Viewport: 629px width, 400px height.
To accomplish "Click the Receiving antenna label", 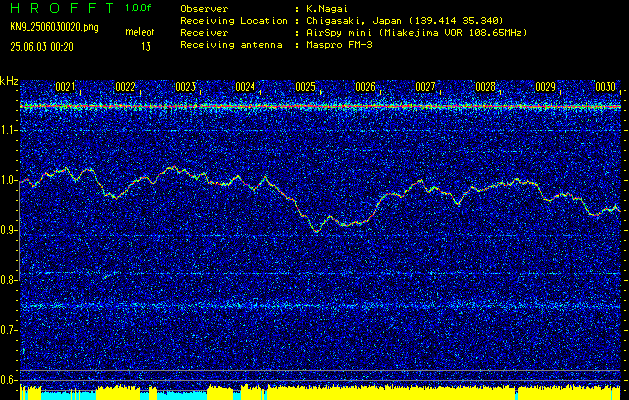I will (x=231, y=45).
